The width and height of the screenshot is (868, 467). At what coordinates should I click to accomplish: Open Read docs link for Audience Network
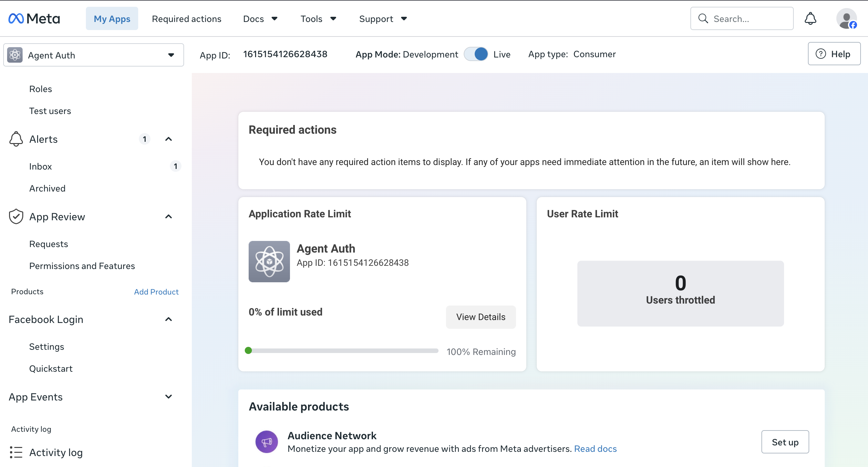595,449
